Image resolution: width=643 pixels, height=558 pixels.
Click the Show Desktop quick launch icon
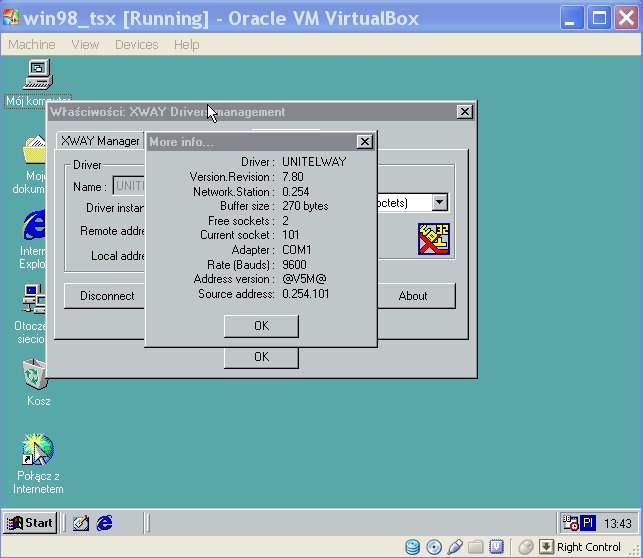tap(81, 523)
